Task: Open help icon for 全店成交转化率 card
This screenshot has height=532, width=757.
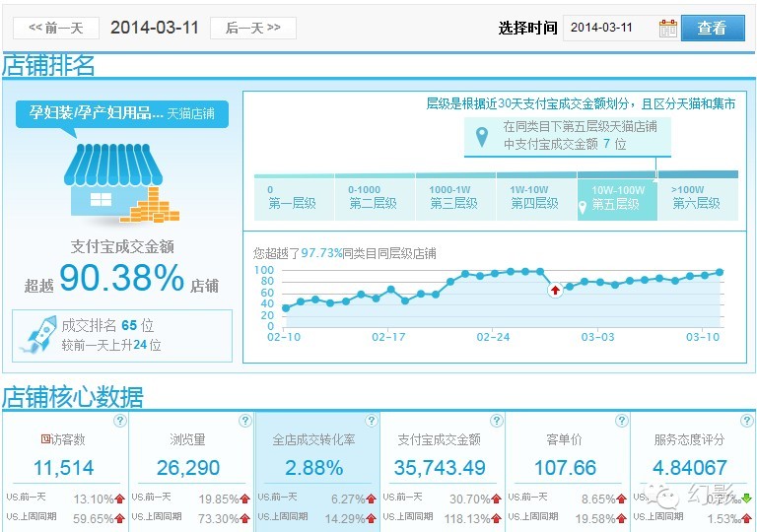Action: (x=371, y=421)
